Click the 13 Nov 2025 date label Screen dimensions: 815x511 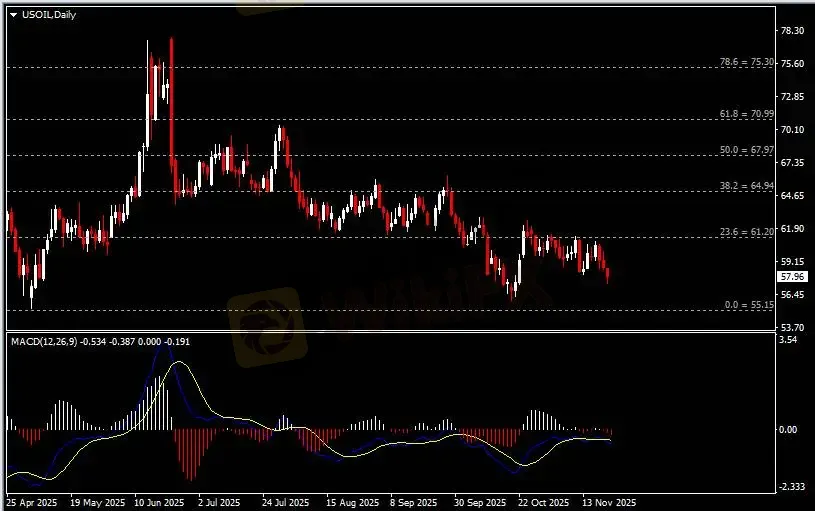coord(609,503)
